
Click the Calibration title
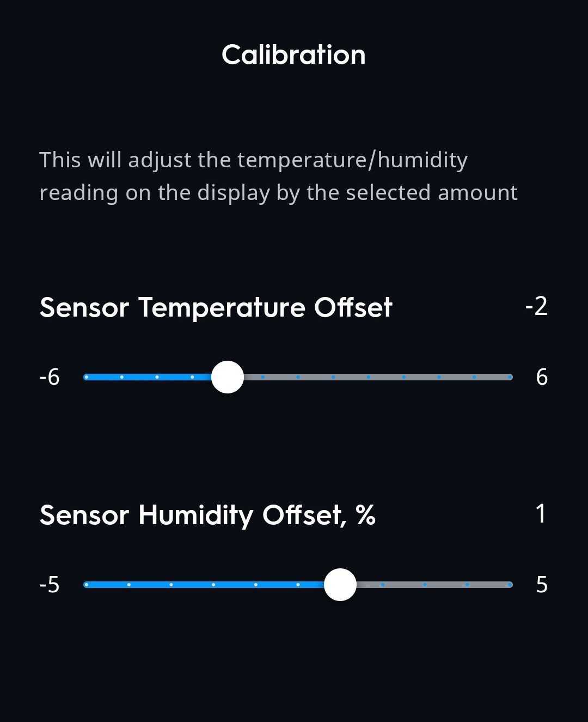293,55
